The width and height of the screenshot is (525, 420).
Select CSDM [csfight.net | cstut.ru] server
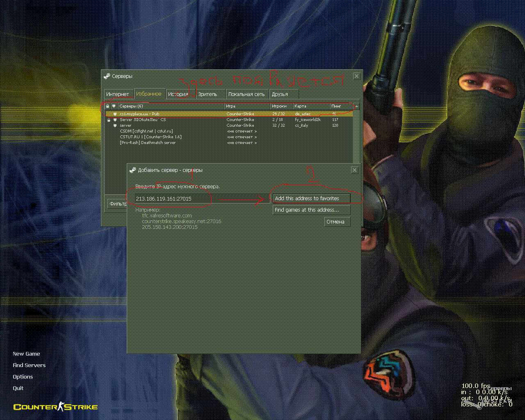click(x=229, y=131)
